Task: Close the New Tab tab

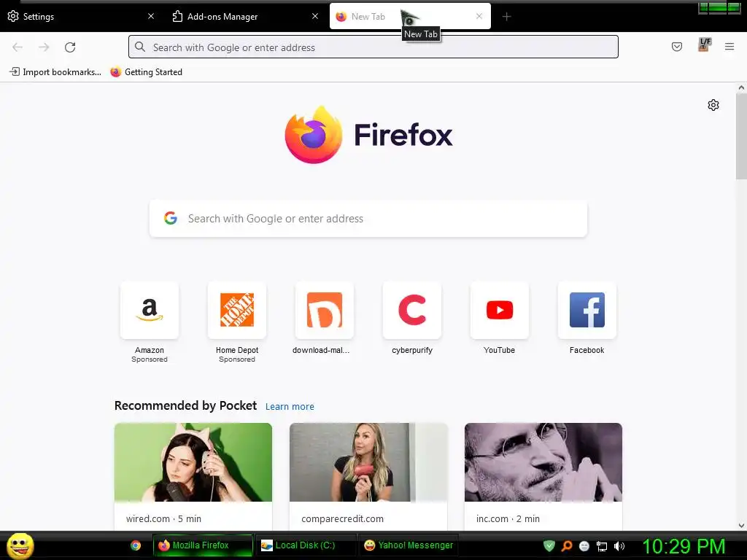Action: [x=479, y=16]
